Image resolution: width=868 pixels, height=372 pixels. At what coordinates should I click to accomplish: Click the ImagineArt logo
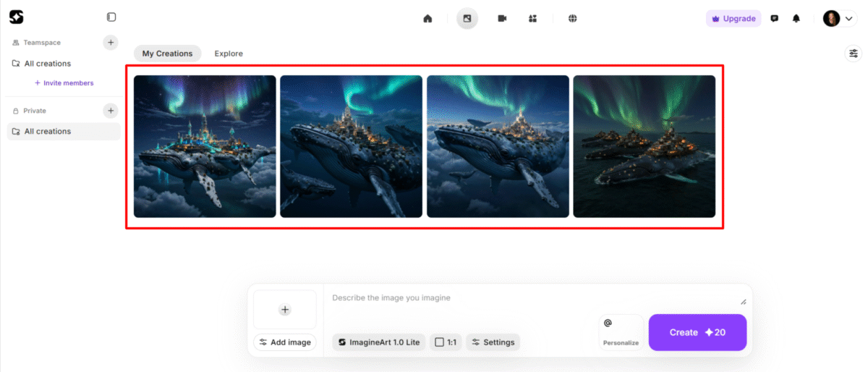click(16, 17)
